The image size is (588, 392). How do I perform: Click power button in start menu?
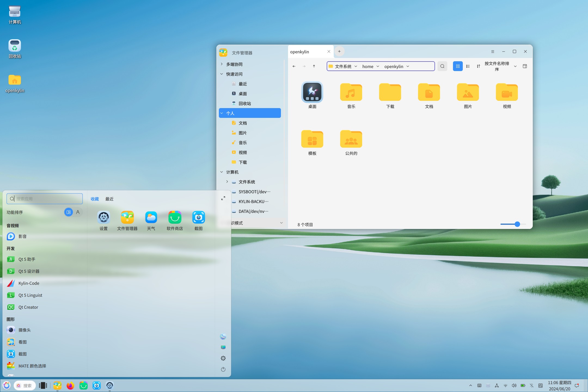point(223,369)
